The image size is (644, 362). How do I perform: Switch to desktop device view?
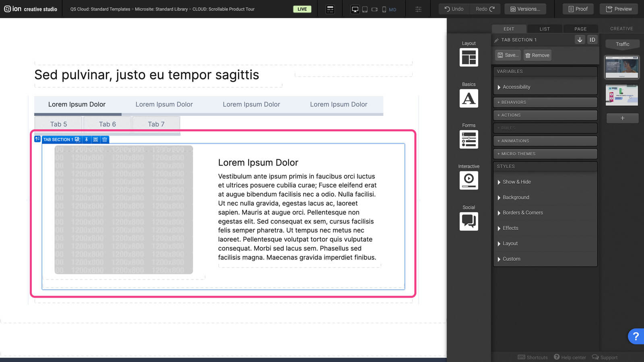(x=355, y=9)
